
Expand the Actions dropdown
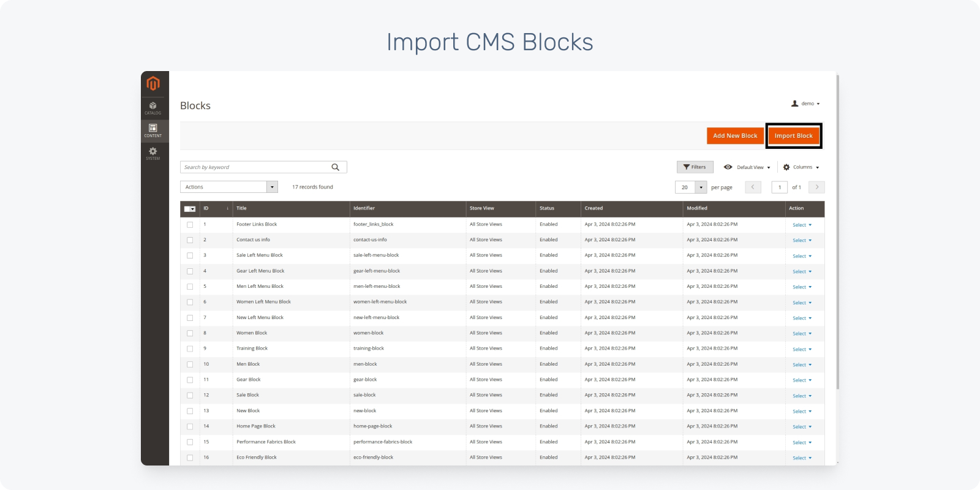(229, 187)
